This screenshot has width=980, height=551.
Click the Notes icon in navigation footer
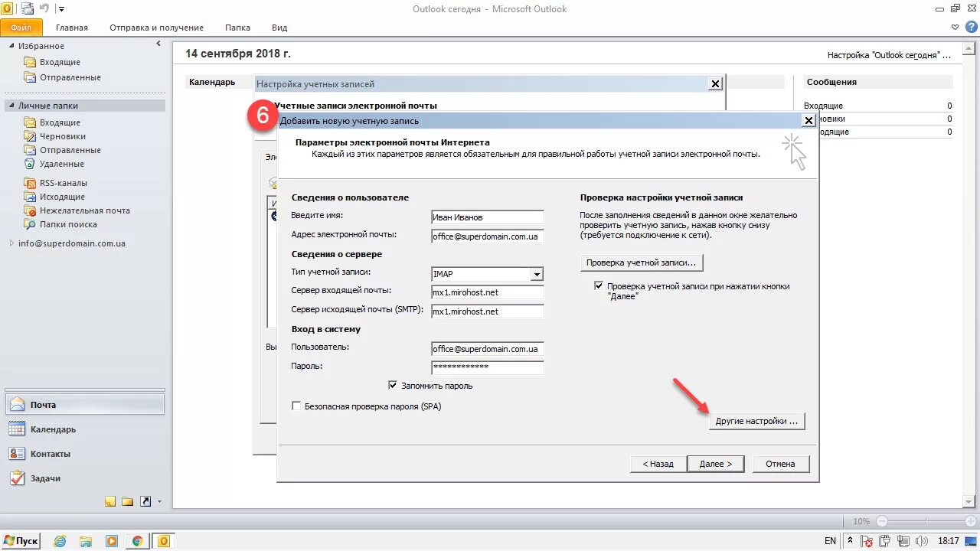(111, 501)
